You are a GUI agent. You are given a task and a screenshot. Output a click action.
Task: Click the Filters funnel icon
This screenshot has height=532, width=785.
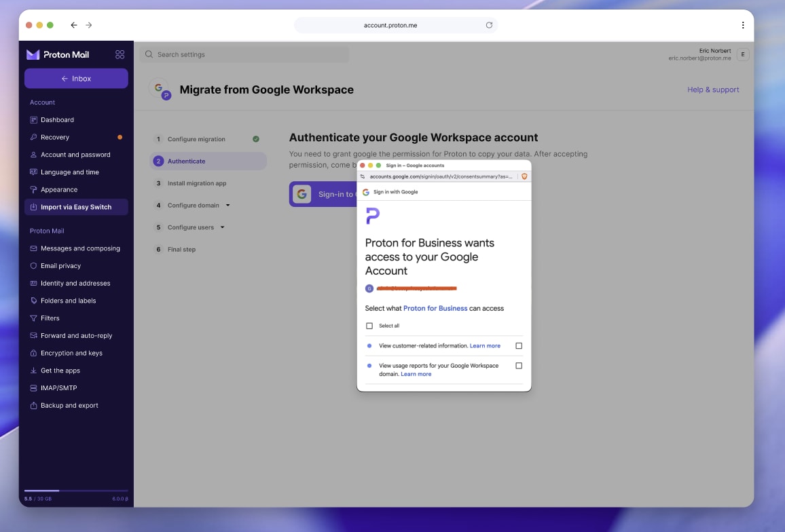(33, 318)
